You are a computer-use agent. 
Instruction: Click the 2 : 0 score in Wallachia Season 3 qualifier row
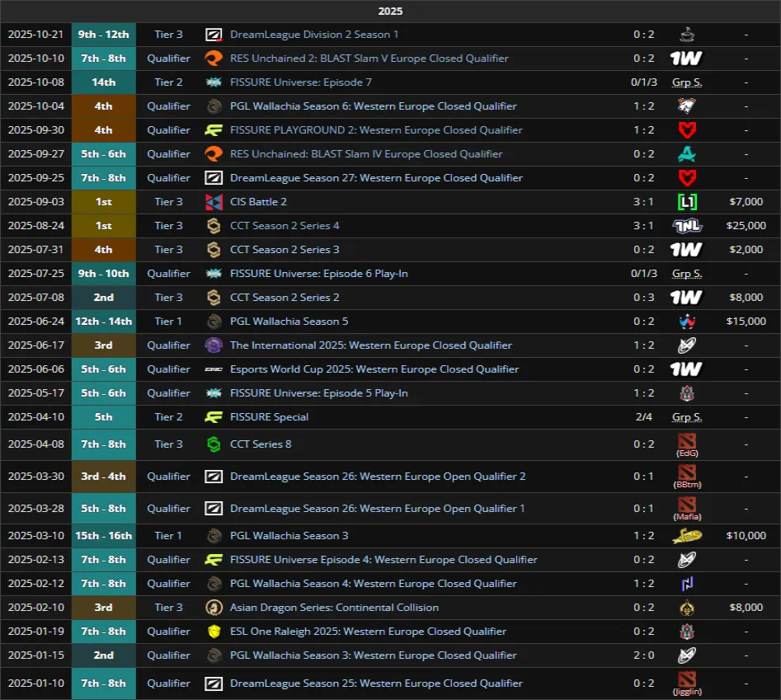(643, 655)
